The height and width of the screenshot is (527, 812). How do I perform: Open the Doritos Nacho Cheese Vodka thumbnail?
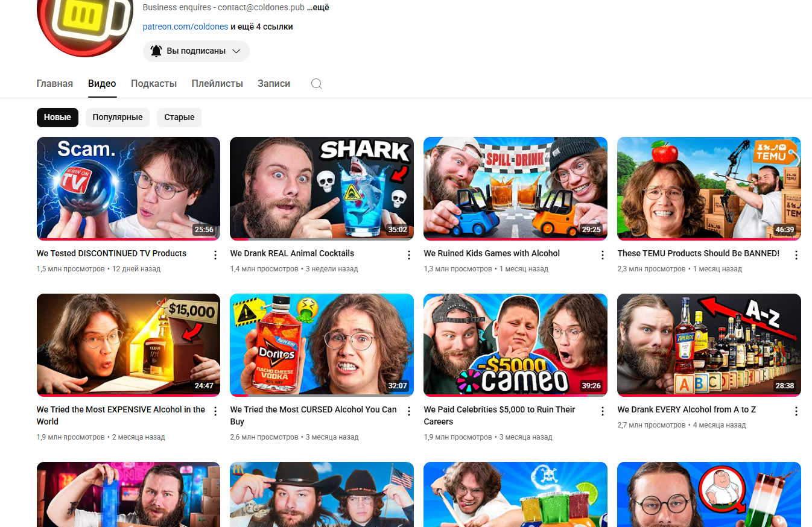322,345
